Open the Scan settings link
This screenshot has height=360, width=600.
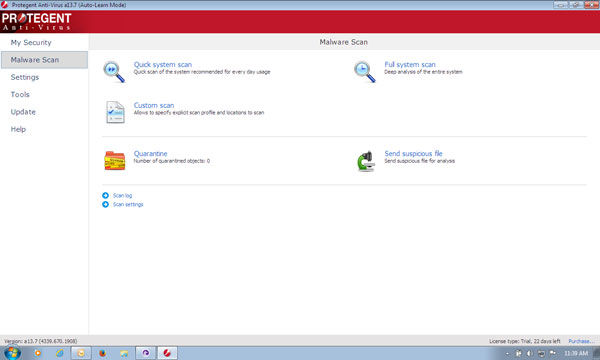(x=128, y=204)
